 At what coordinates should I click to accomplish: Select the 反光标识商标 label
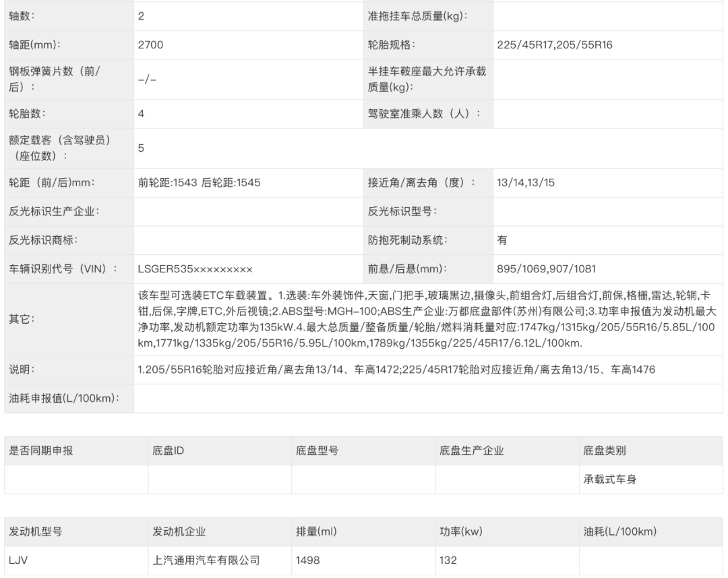(x=43, y=240)
